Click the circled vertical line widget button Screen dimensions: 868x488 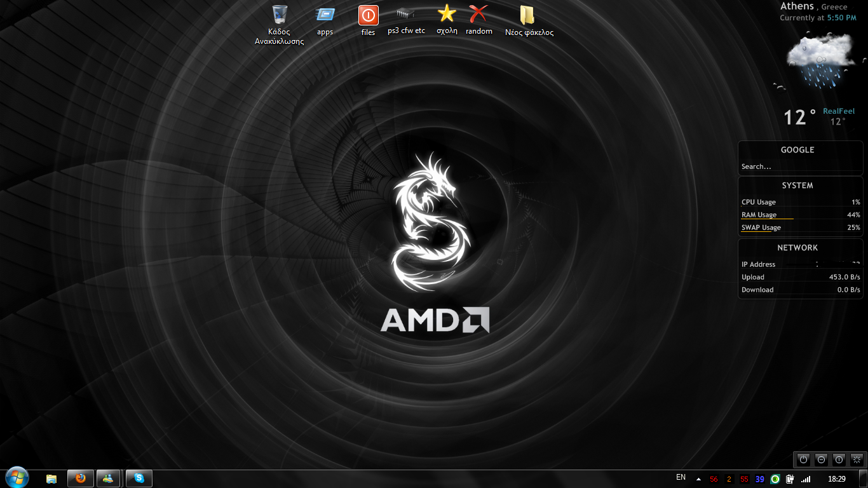point(839,459)
